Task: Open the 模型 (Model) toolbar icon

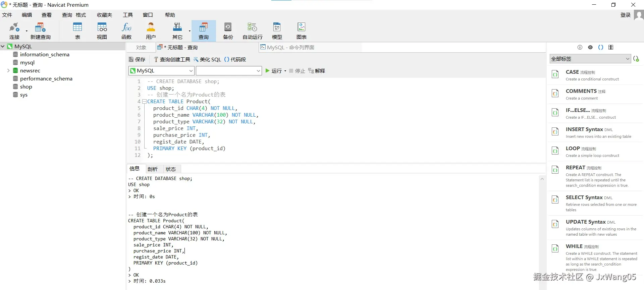Action: click(277, 31)
